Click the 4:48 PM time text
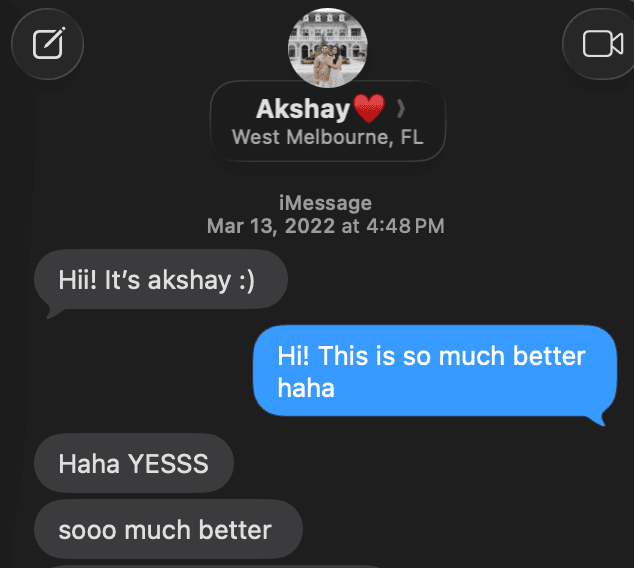Image resolution: width=634 pixels, height=568 pixels. coord(405,226)
